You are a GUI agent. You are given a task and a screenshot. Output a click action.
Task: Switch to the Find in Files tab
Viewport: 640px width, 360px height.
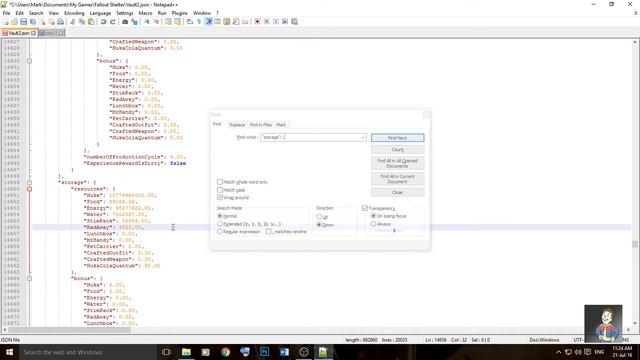tap(260, 124)
